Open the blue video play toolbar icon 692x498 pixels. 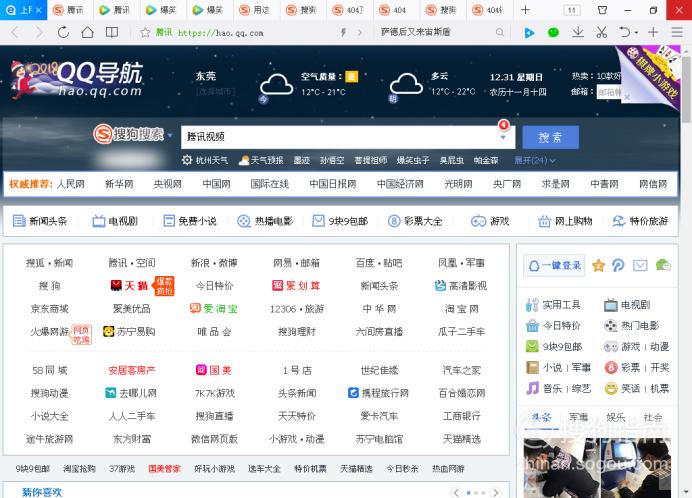(529, 33)
